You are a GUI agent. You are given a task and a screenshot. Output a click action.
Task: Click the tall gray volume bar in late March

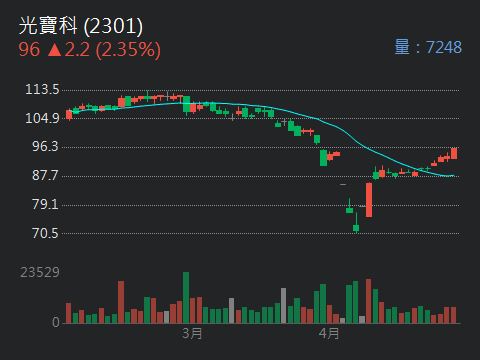pos(283,305)
